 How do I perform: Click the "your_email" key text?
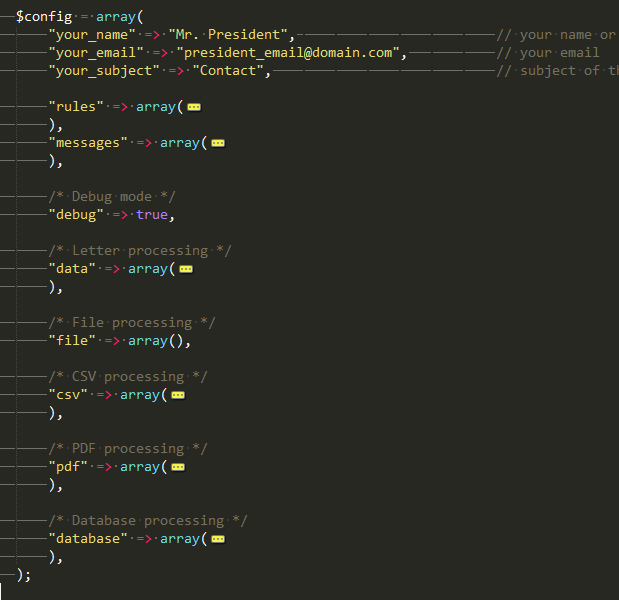pyautogui.click(x=96, y=53)
